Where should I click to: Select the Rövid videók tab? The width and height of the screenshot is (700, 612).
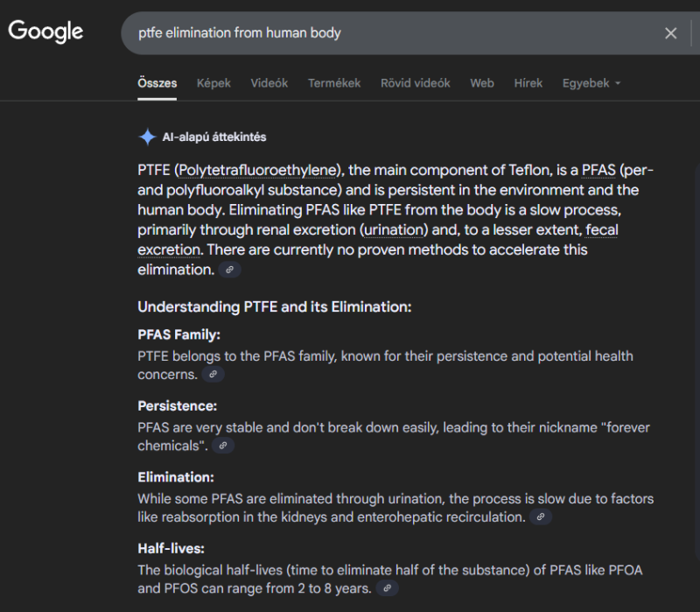[x=415, y=83]
